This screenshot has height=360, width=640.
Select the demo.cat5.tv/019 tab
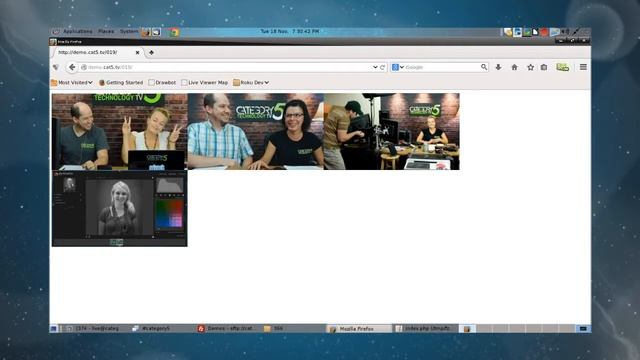point(97,52)
